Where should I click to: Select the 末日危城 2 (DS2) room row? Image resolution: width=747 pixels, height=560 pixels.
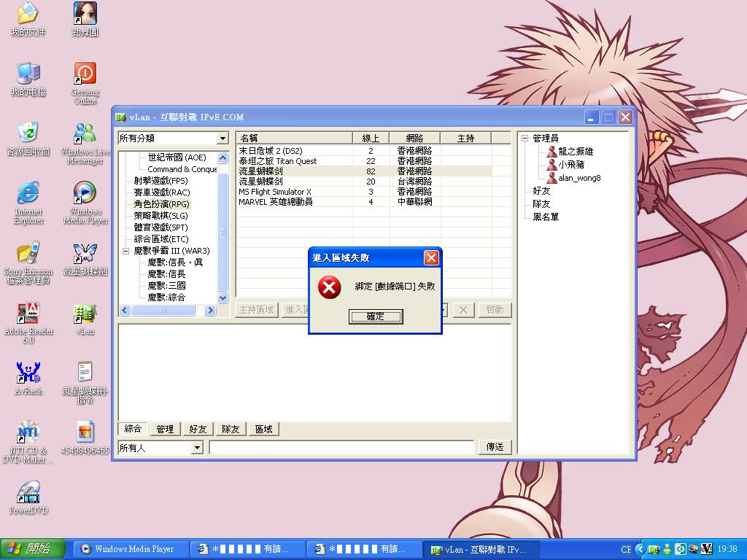[x=364, y=151]
